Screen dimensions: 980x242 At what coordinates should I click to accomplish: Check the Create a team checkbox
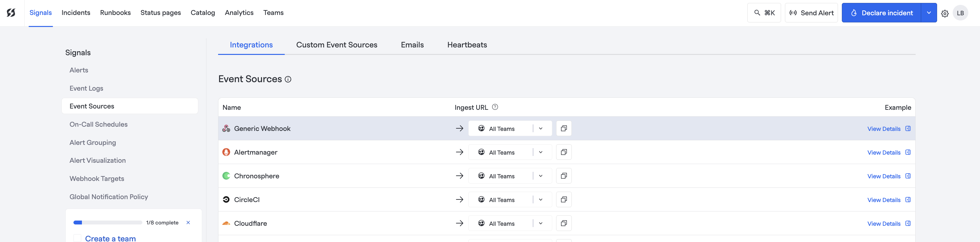[78, 238]
